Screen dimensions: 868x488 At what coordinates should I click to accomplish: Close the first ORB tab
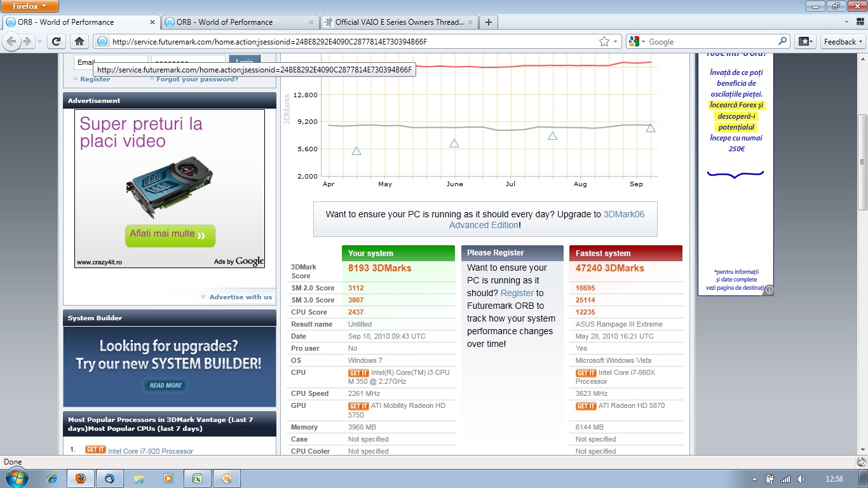[152, 22]
